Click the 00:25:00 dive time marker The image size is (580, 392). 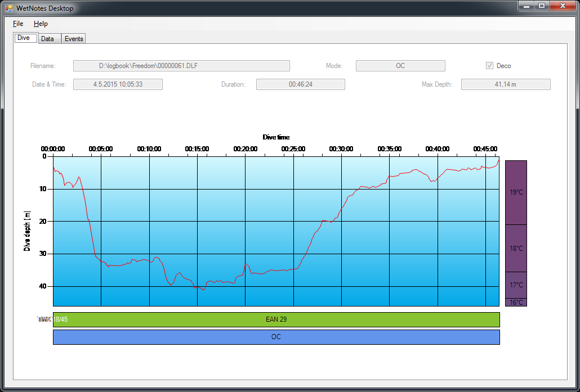coord(293,149)
